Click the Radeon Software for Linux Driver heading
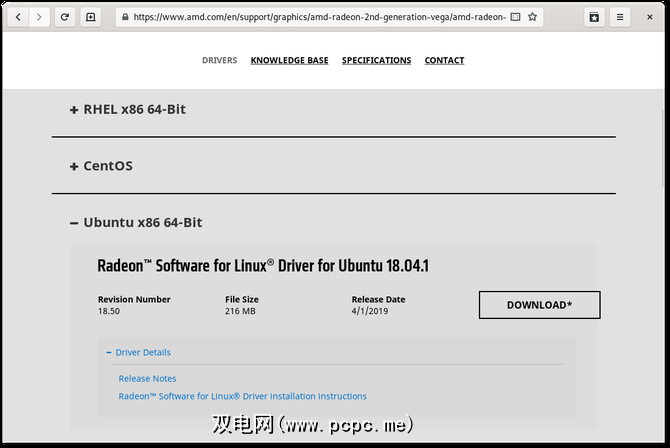Viewport: 670px width, 448px height. tap(263, 265)
